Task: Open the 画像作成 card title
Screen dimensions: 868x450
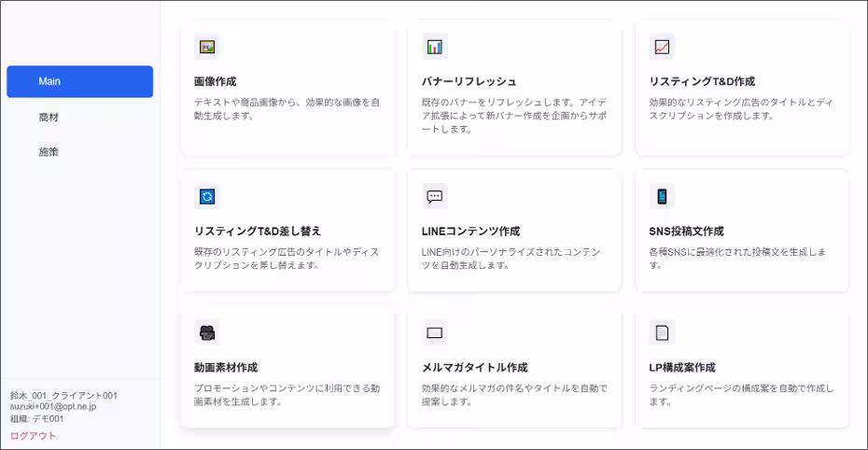Action: pos(216,81)
